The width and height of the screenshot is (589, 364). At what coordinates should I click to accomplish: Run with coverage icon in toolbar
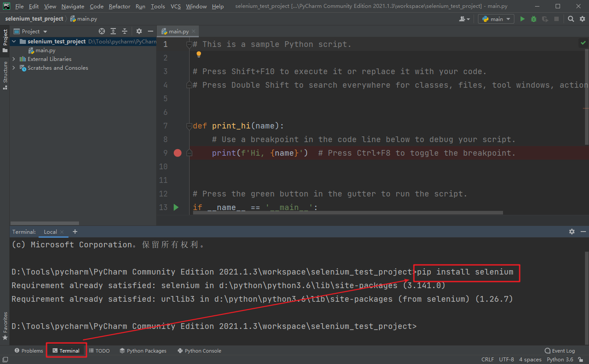(545, 19)
